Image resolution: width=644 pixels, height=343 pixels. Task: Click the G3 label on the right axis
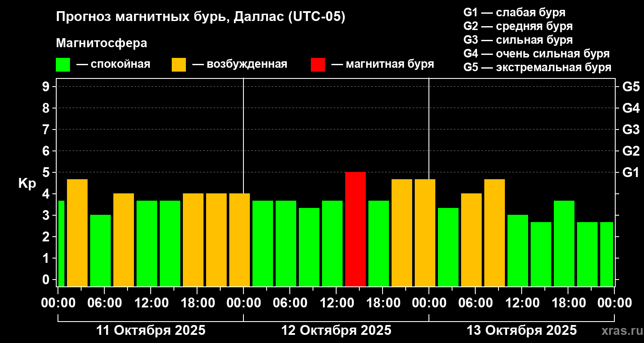tap(631, 129)
